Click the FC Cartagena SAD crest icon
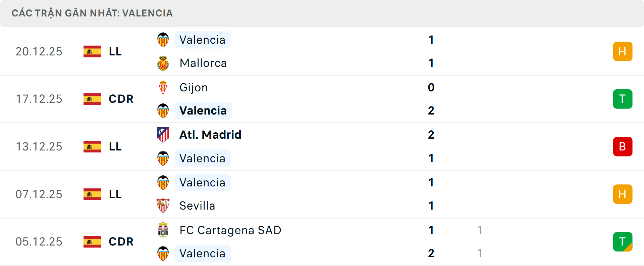Screen dimensions: 644x266 coord(163,230)
